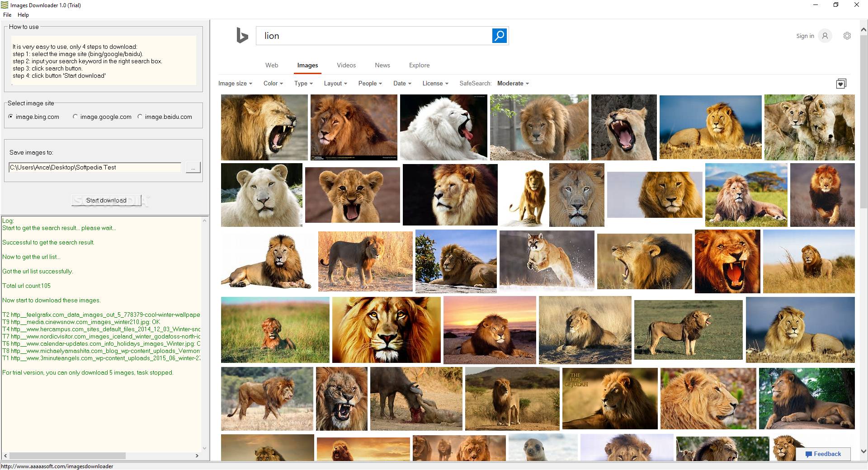Expand the Image size filter

point(235,84)
